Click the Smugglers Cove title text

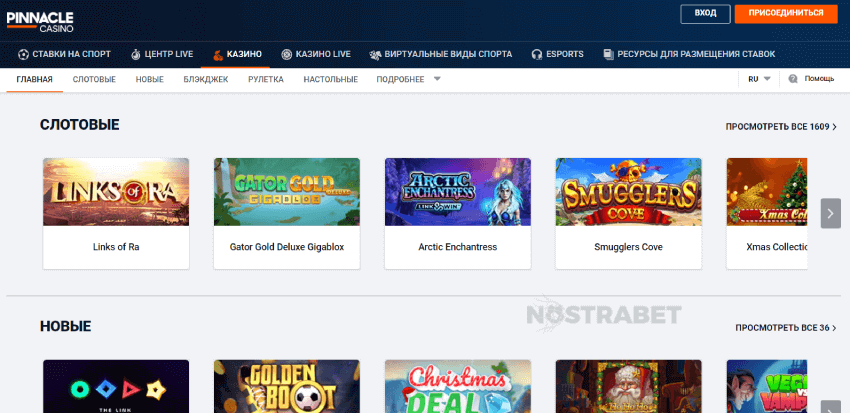tap(628, 247)
